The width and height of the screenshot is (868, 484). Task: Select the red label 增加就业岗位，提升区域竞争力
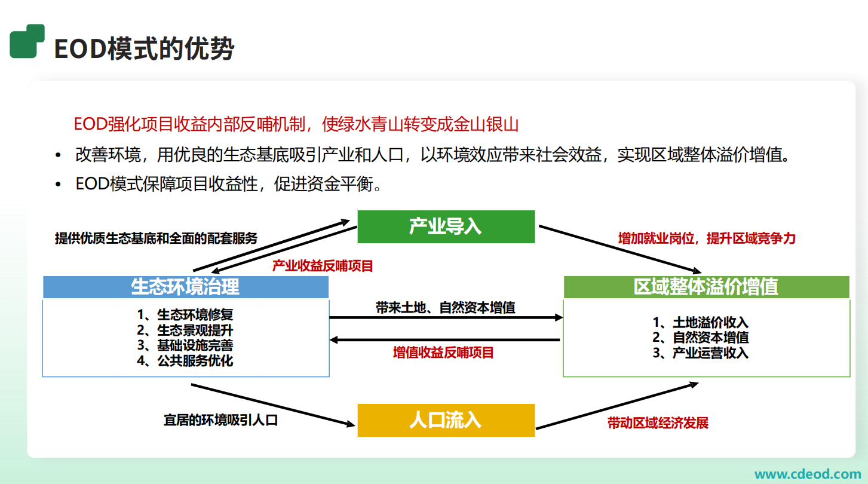(707, 238)
